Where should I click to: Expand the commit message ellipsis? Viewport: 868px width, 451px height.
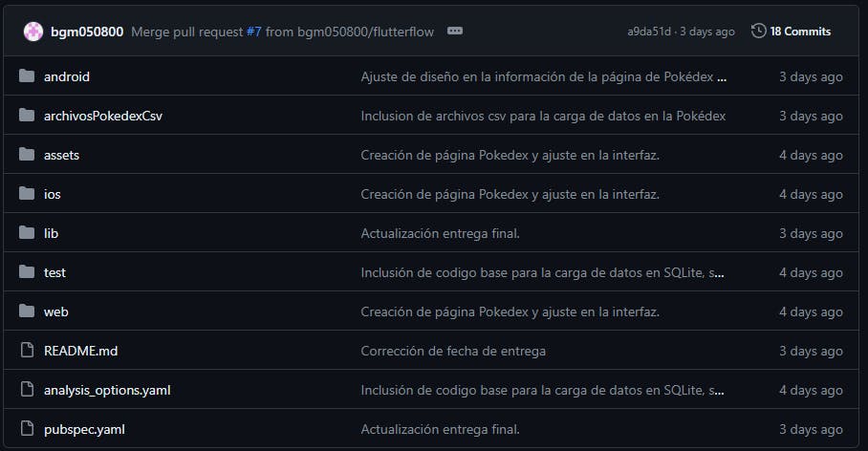(455, 32)
